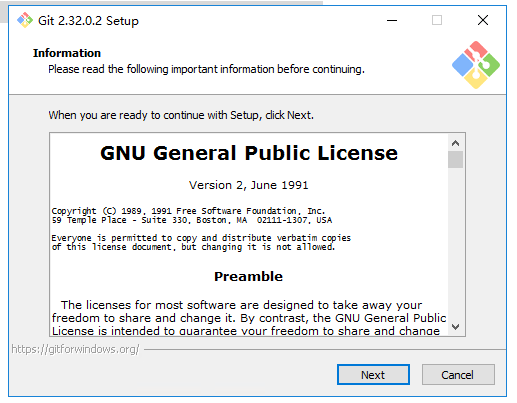The image size is (517, 403).
Task: Click the Git 2.32.0.2 Setup title text
Action: [88, 21]
